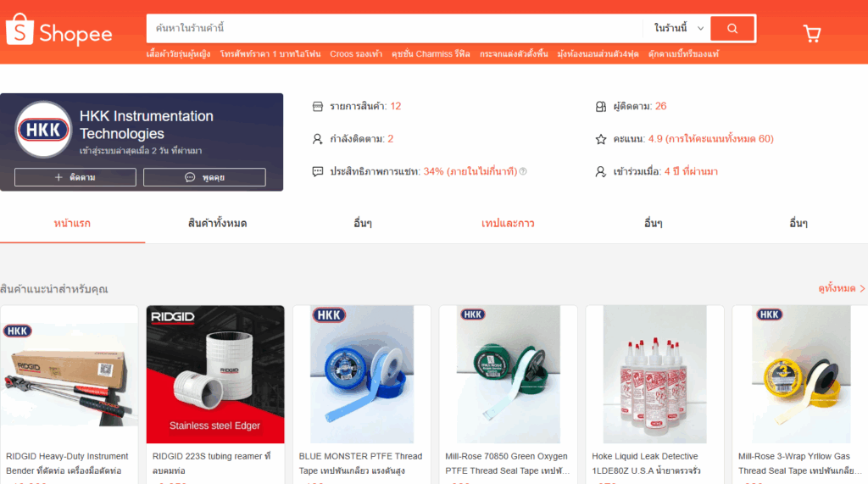Open the shopping cart icon
868x484 pixels.
pos(811,34)
